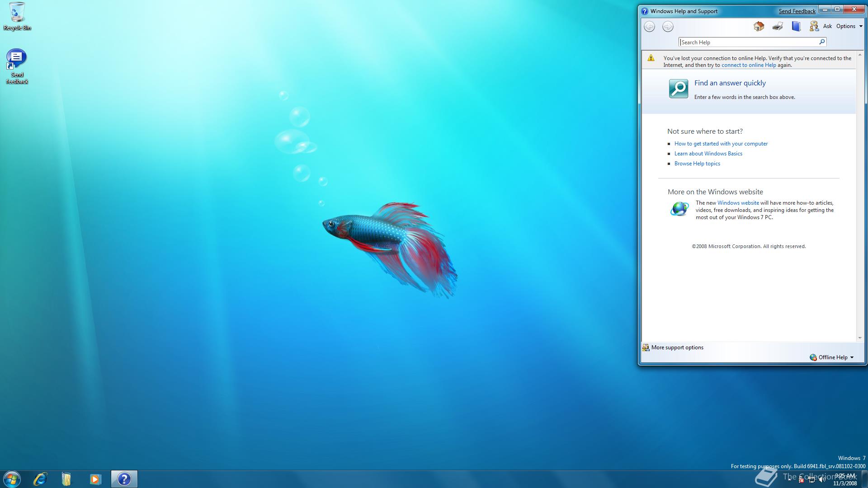Viewport: 868px width, 488px height.
Task: Click the Help scrollbar down arrow
Action: tap(860, 338)
